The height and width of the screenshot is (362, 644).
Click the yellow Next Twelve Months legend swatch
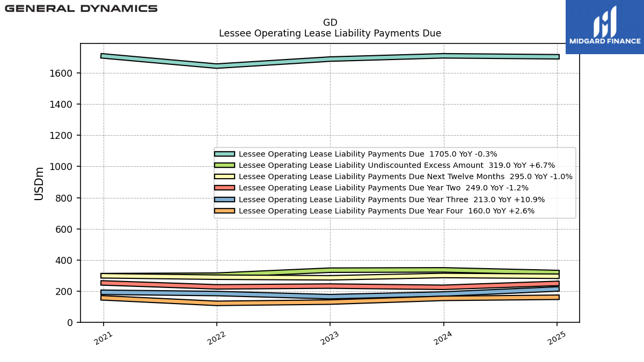pyautogui.click(x=224, y=176)
